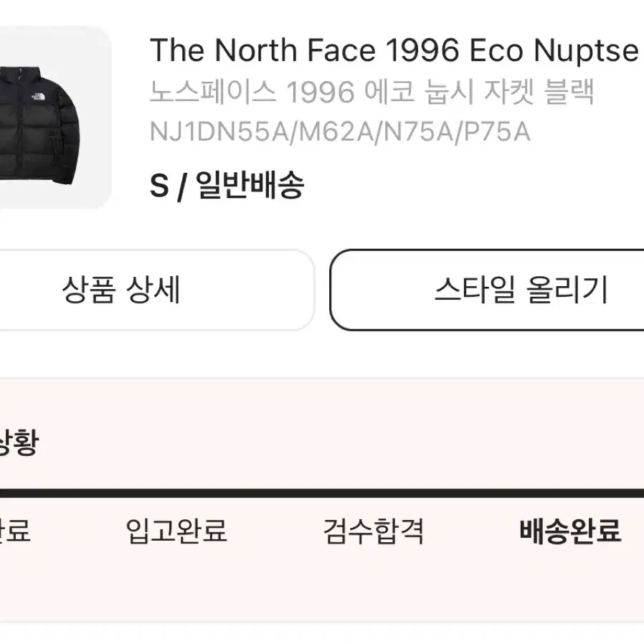644x644 pixels.
Task: Select the 입고완료 progress step
Action: coord(176,531)
